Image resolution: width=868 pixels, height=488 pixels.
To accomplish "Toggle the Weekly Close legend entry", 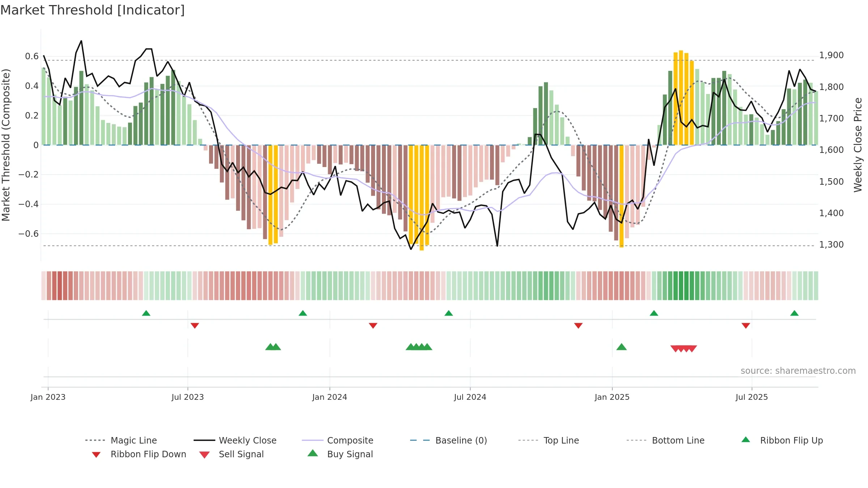I will click(235, 440).
